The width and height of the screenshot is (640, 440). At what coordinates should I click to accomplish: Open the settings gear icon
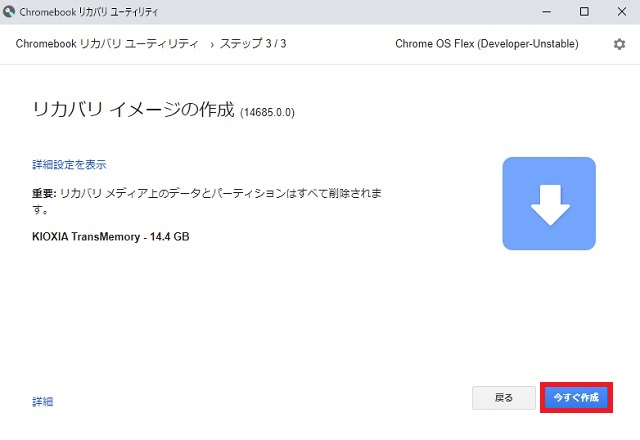click(619, 44)
